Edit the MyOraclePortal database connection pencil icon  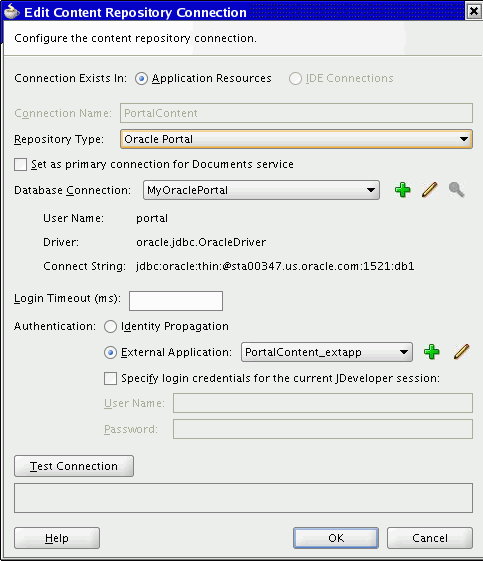(x=429, y=190)
